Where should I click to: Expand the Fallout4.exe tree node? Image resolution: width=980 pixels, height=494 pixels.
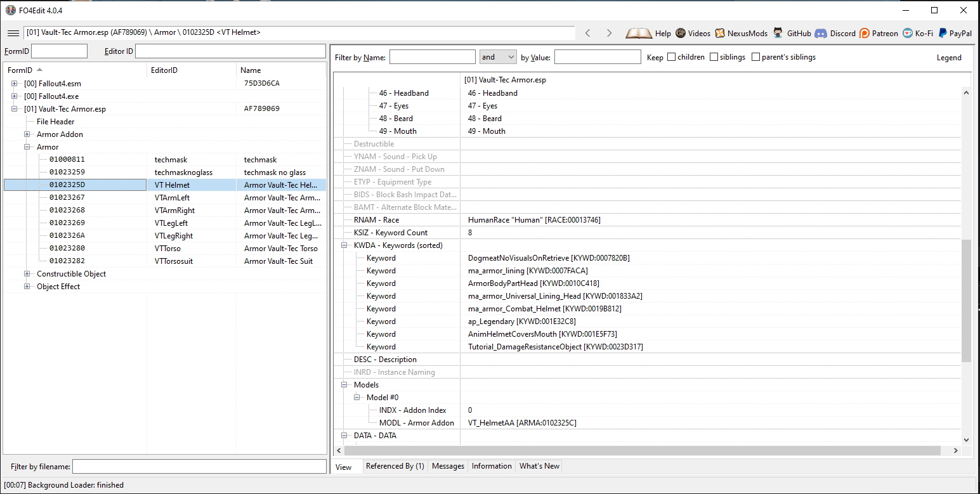tap(15, 96)
